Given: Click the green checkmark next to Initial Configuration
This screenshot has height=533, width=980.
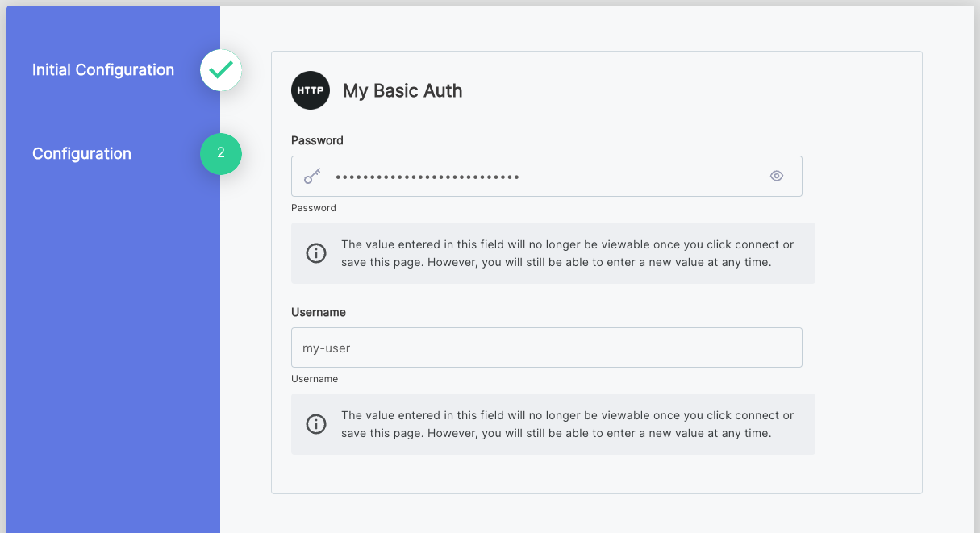Looking at the screenshot, I should pyautogui.click(x=220, y=70).
